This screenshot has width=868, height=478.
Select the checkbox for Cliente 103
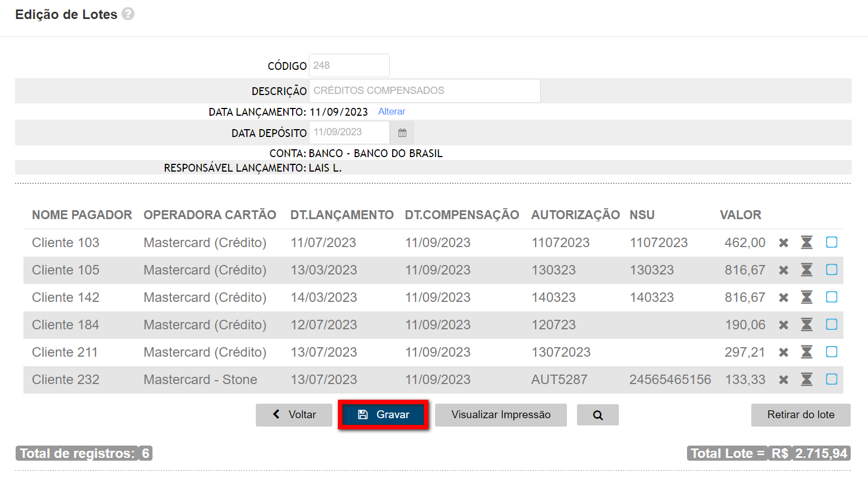click(832, 242)
